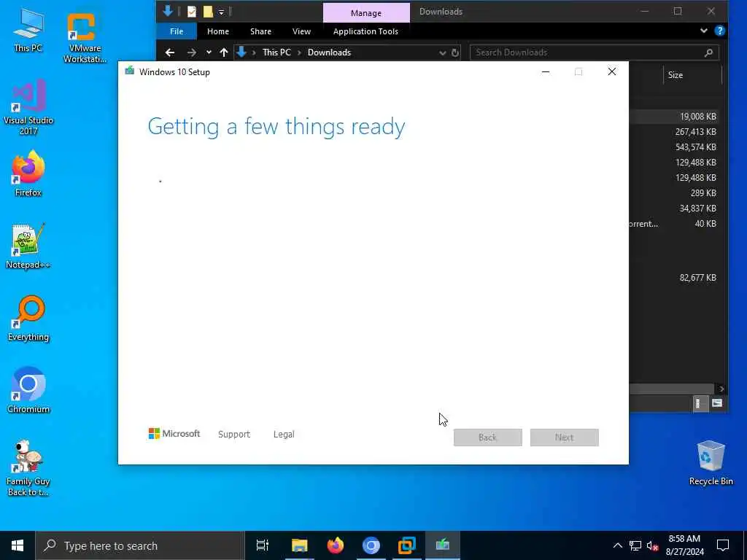Open Firefox from the taskbar

click(x=336, y=545)
